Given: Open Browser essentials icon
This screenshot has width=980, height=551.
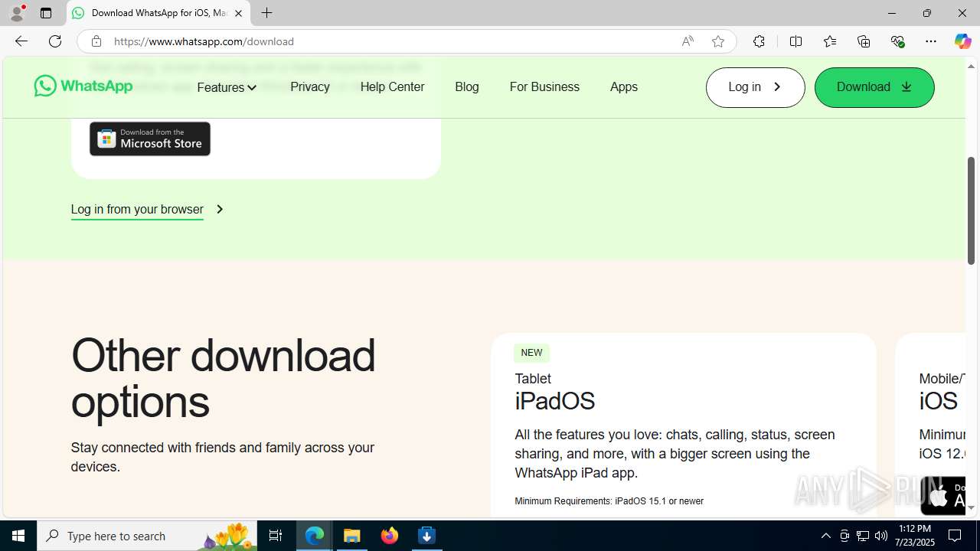Looking at the screenshot, I should pyautogui.click(x=897, y=41).
